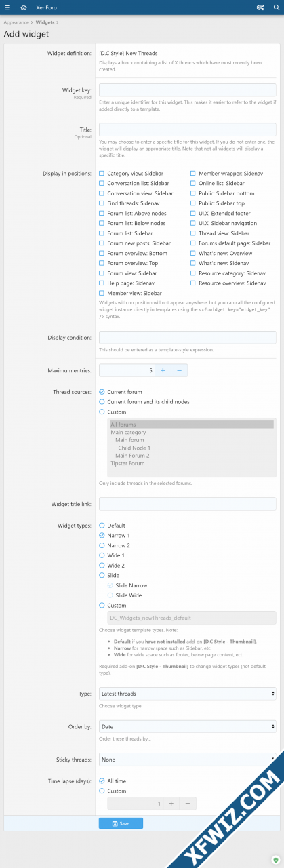Open the hamburger navigation menu
The width and height of the screenshot is (284, 868).
(x=7, y=7)
